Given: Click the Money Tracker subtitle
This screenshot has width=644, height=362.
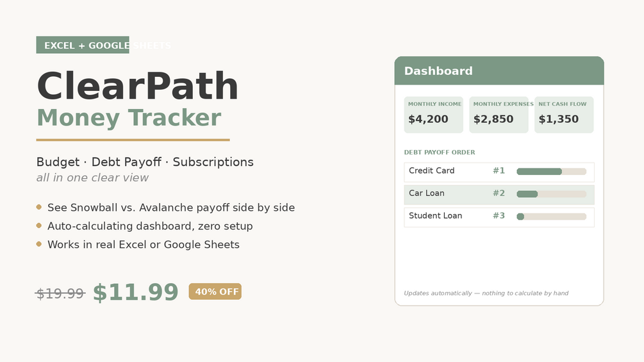Looking at the screenshot, I should (129, 118).
